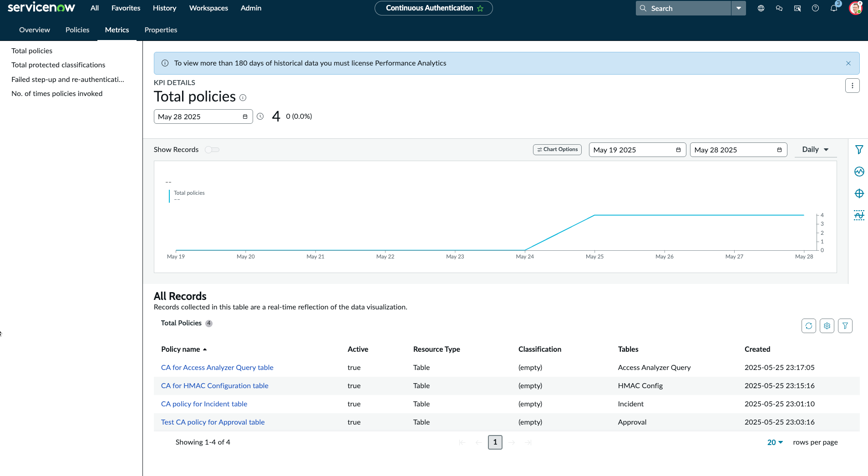Screen dimensions: 868x476
Task: Switch to the Overview tab
Action: [35, 30]
